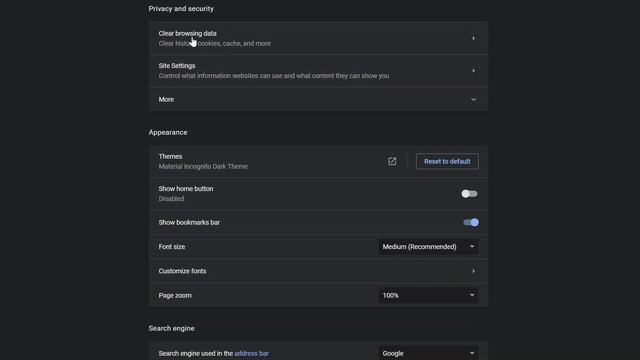Click the Page zoom dropdown arrow
This screenshot has height=360, width=640.
pyautogui.click(x=472, y=295)
